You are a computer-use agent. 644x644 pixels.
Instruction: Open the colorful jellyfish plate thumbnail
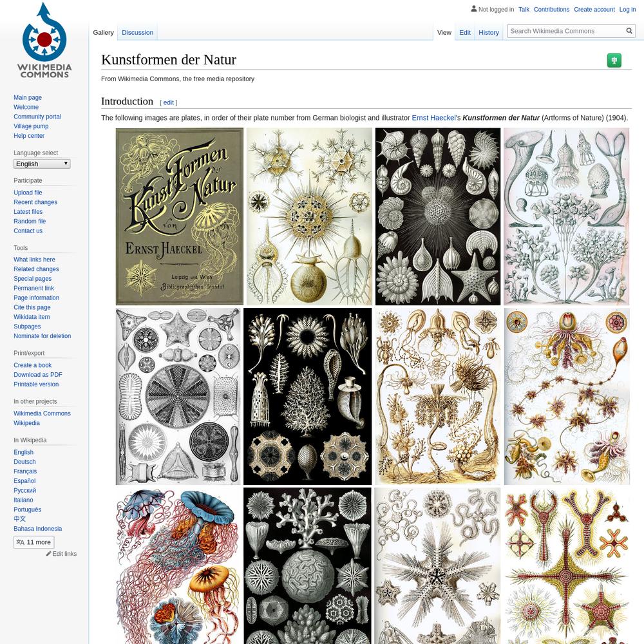click(x=178, y=565)
